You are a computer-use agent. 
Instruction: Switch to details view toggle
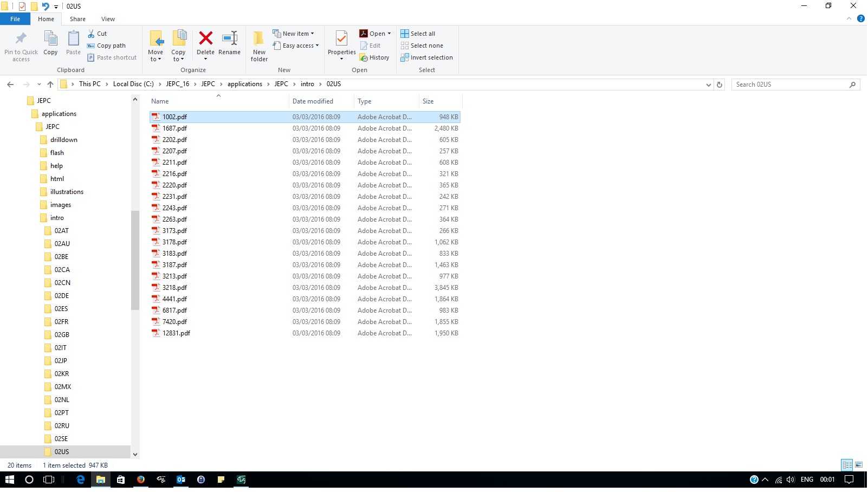[x=847, y=465]
